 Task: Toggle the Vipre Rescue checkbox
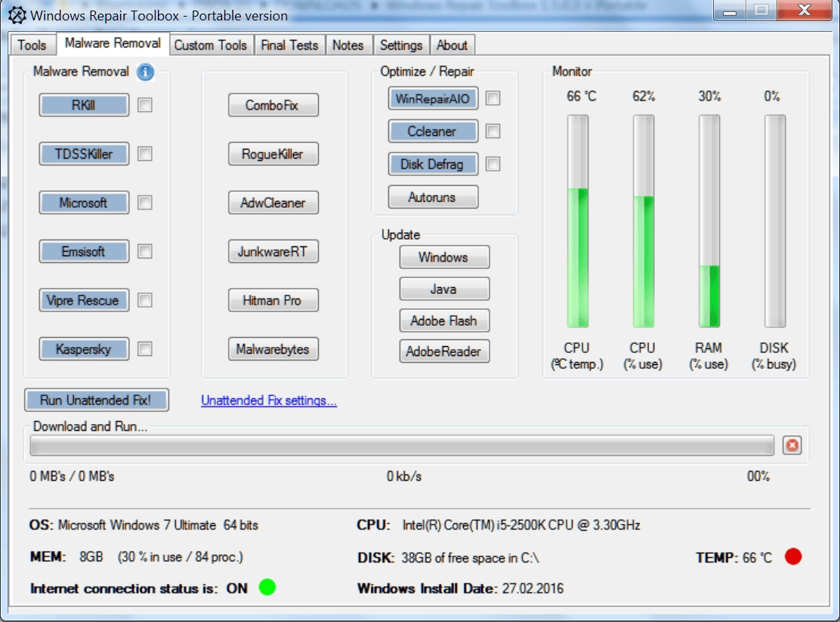click(144, 300)
